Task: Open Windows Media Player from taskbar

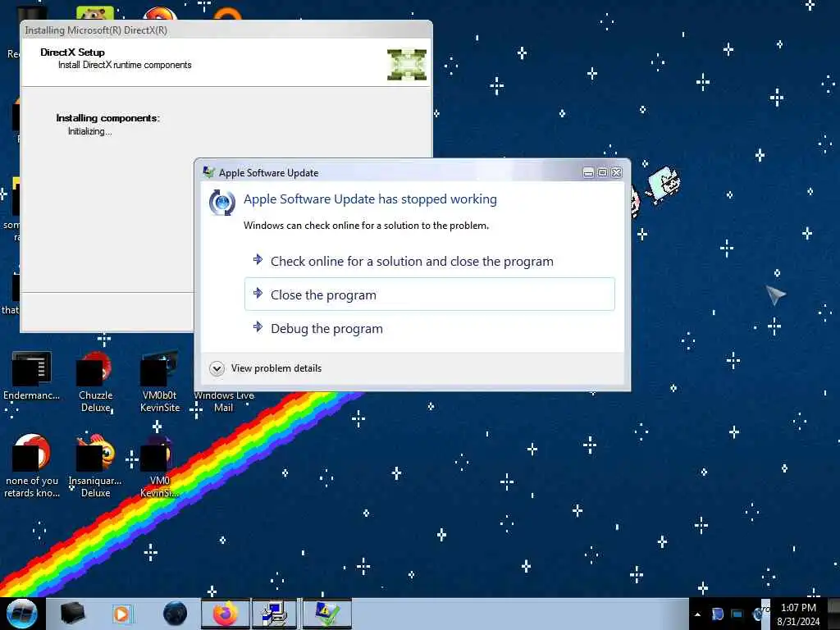Action: [x=121, y=614]
